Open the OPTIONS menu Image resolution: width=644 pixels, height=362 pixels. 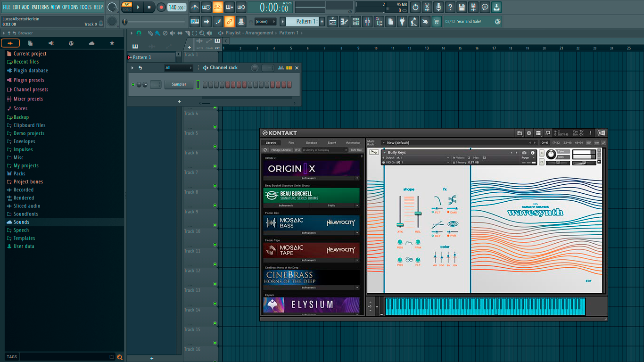[x=70, y=7]
